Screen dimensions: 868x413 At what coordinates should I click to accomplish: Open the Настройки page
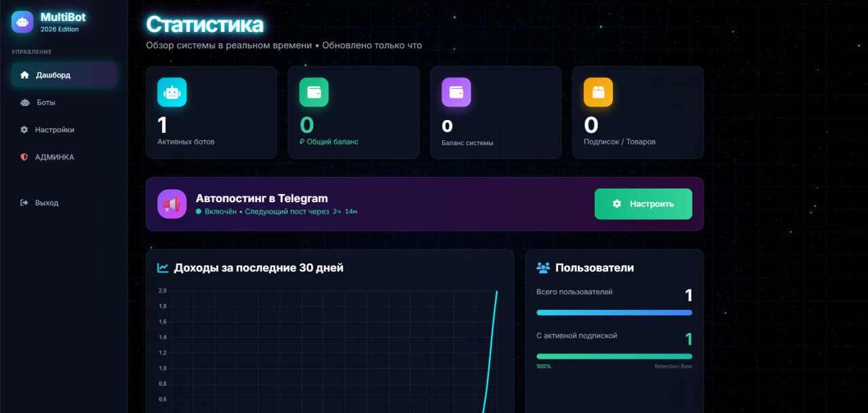[64, 130]
